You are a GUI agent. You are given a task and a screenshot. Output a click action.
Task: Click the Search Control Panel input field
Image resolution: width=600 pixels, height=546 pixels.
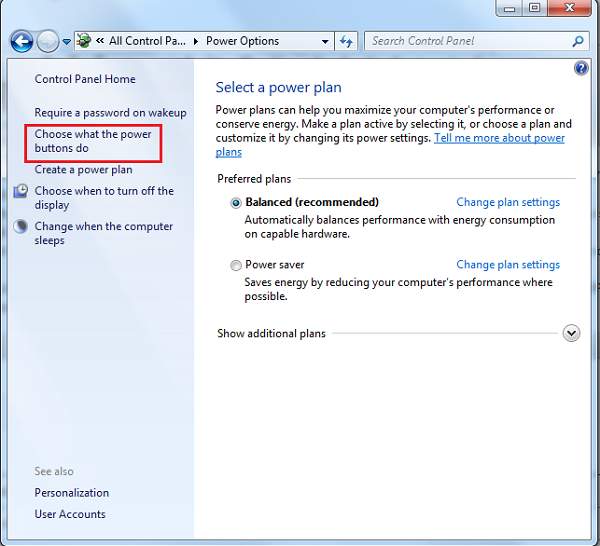pyautogui.click(x=465, y=41)
